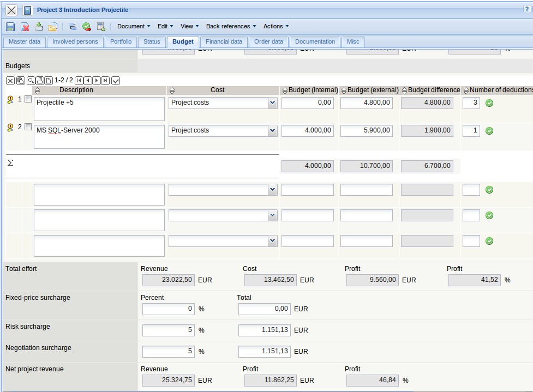The width and height of the screenshot is (533, 392).
Task: Click the delete icon with red X
Action: [x=25, y=27]
